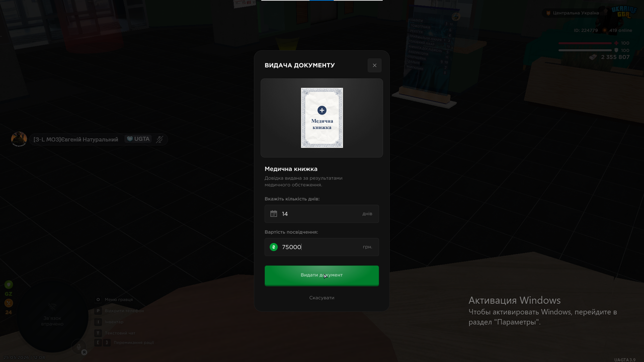Click the Зв'язок втрачено minimap circle
The height and width of the screenshot is (362, 644).
coord(52,316)
